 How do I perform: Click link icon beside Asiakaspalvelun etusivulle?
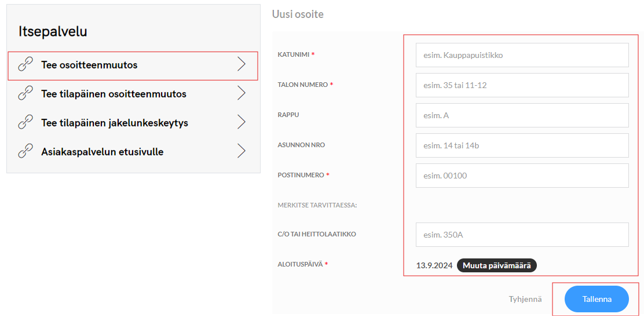25,151
